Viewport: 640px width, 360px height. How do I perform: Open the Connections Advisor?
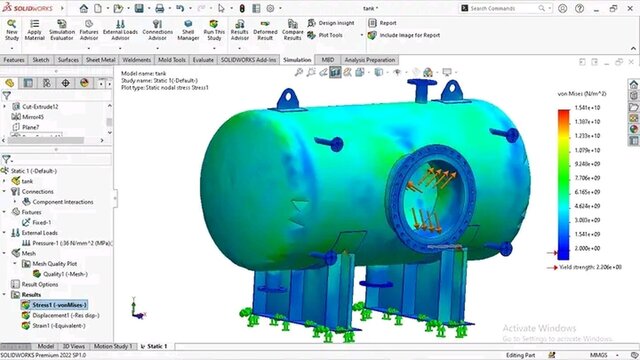pyautogui.click(x=158, y=30)
